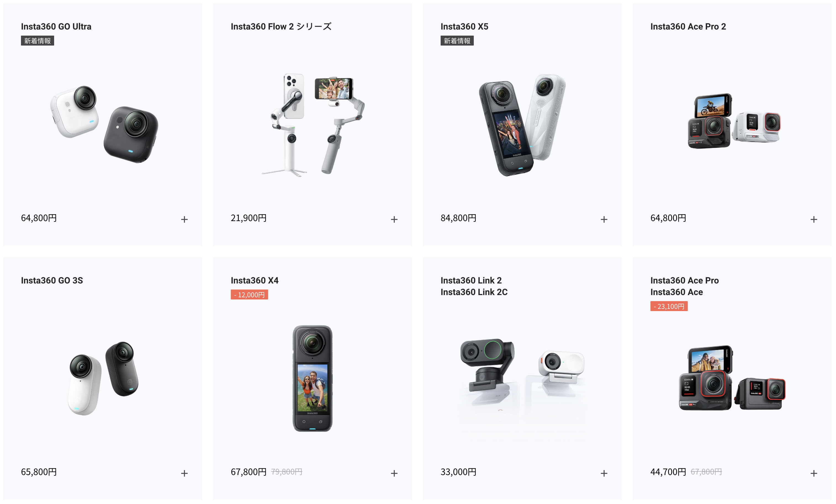Click plus icon on Ace Pro / Ace card
Screen dimensions: 836x504
coord(814,473)
